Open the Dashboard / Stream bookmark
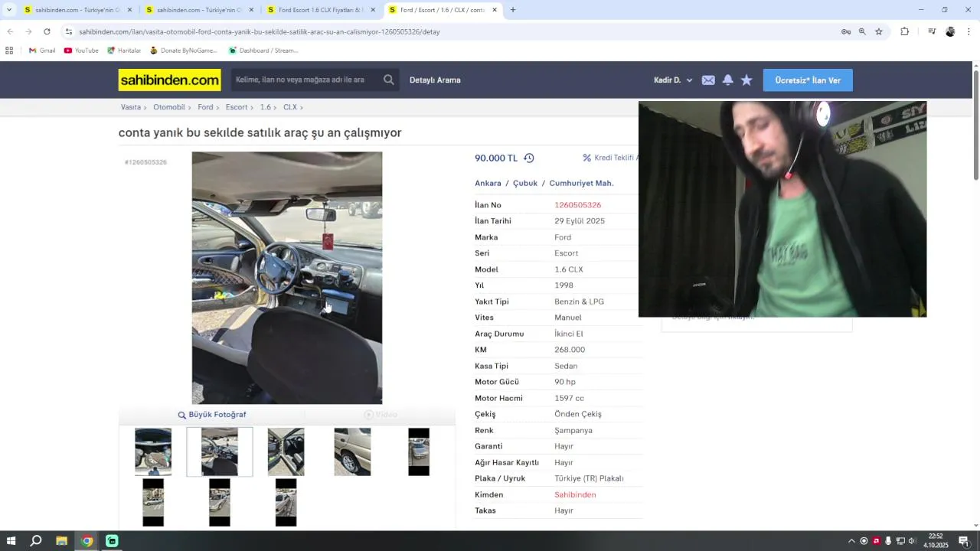The height and width of the screenshot is (551, 980). (263, 51)
